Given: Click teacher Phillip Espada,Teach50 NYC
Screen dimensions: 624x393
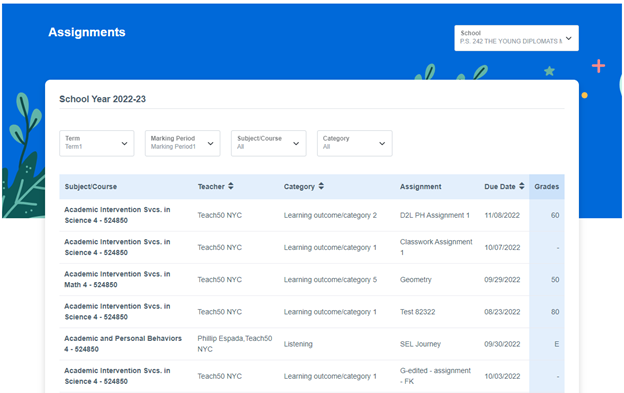Looking at the screenshot, I should pos(235,344).
